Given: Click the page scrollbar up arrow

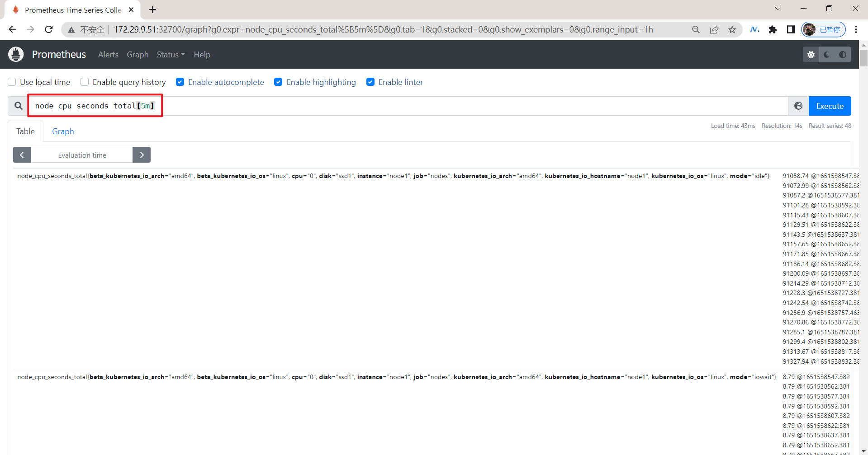Looking at the screenshot, I should [x=863, y=45].
